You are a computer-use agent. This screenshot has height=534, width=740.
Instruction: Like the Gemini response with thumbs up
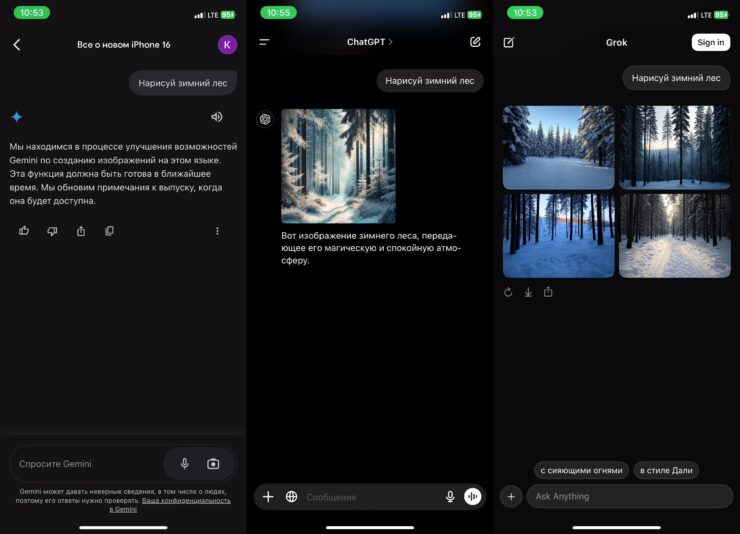pyautogui.click(x=24, y=231)
